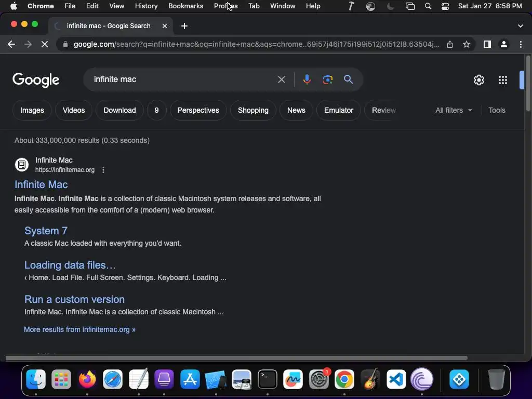The height and width of the screenshot is (399, 532).
Task: Launch Firefox from the Dock
Action: (x=87, y=379)
